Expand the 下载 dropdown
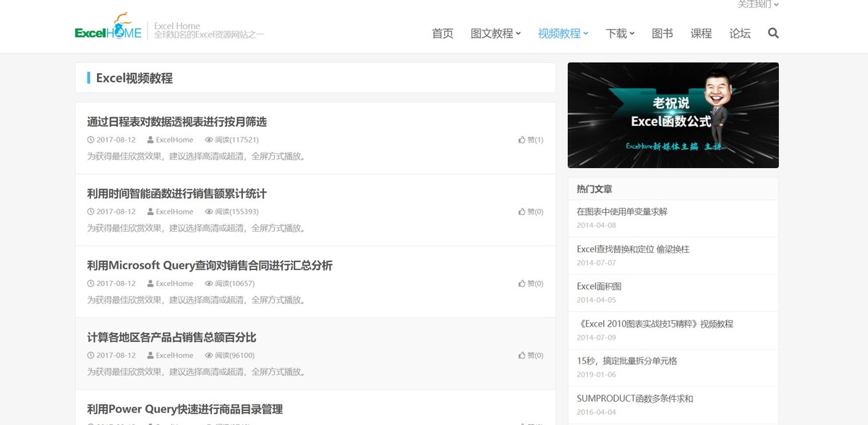 coord(617,33)
